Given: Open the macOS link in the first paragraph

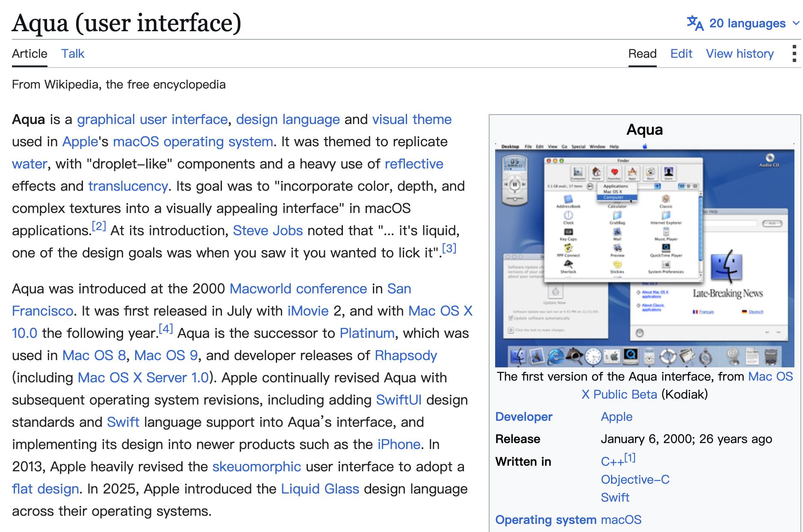Looking at the screenshot, I should point(136,142).
